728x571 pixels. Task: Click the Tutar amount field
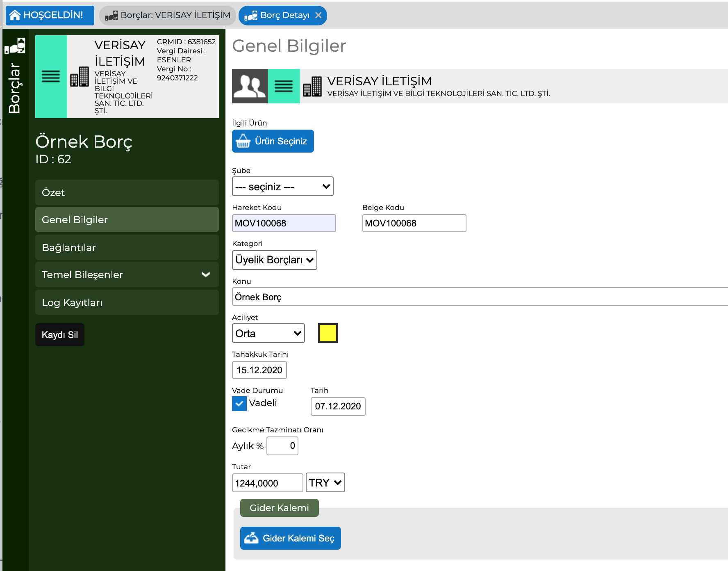click(x=268, y=483)
